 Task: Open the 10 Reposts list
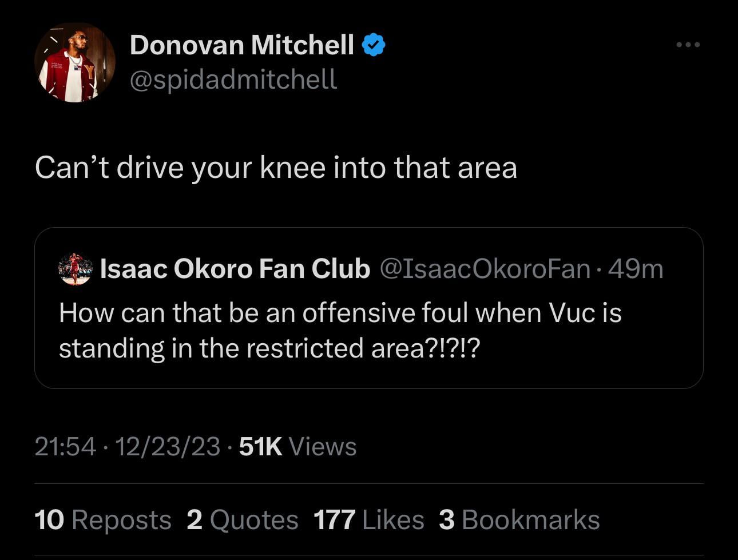[x=103, y=520]
